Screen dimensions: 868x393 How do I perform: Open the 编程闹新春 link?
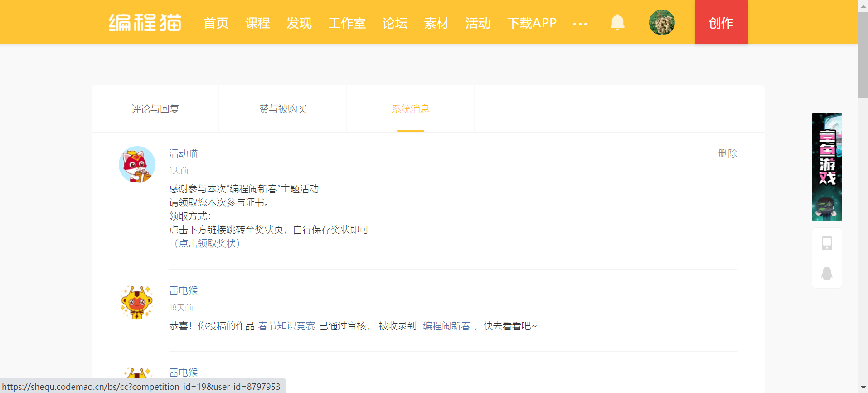pyautogui.click(x=447, y=326)
